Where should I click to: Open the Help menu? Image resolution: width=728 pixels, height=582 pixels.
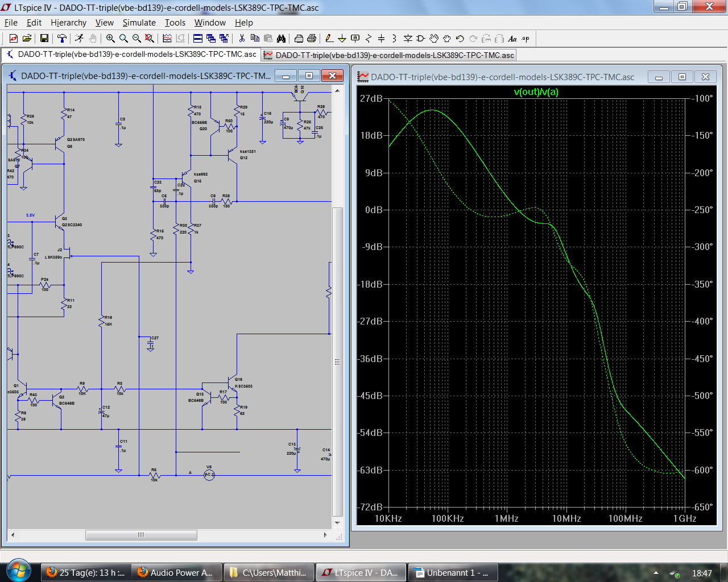point(243,23)
